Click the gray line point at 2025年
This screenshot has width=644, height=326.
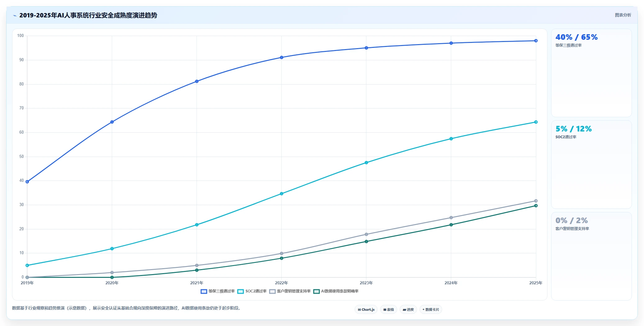pyautogui.click(x=536, y=201)
